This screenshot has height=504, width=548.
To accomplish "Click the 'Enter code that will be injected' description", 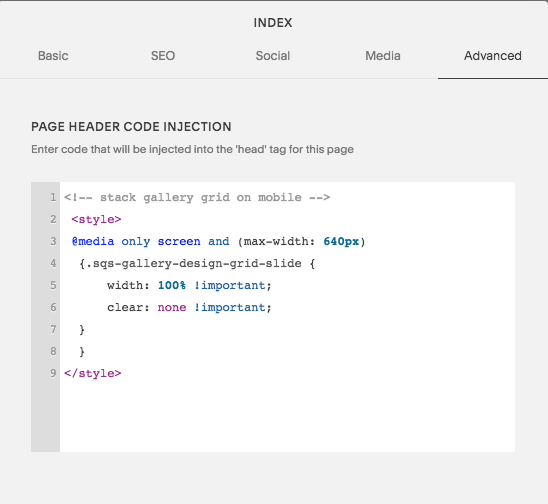I will point(192,149).
